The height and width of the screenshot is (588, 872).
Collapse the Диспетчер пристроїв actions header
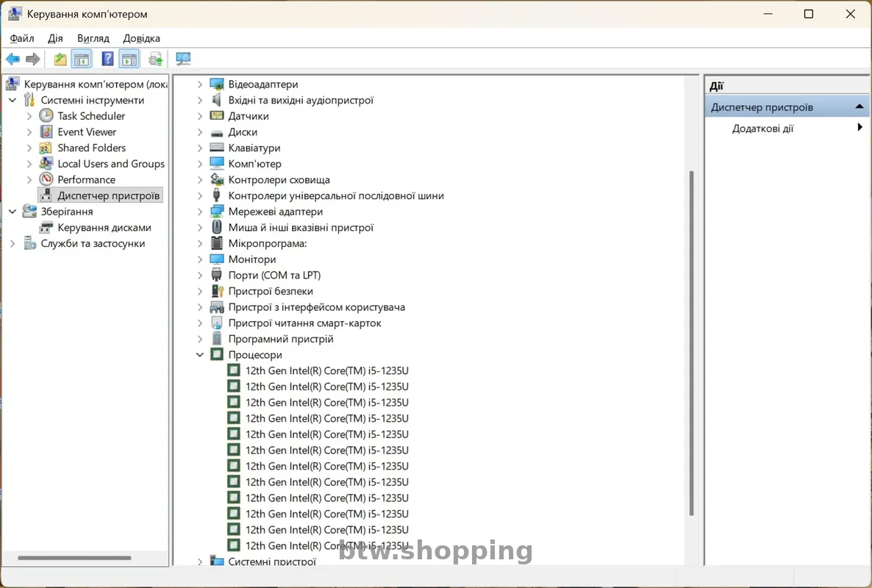859,107
